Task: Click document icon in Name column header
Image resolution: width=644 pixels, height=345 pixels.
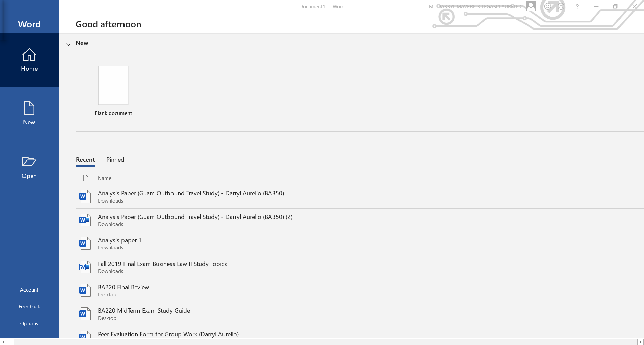Action: 86,178
